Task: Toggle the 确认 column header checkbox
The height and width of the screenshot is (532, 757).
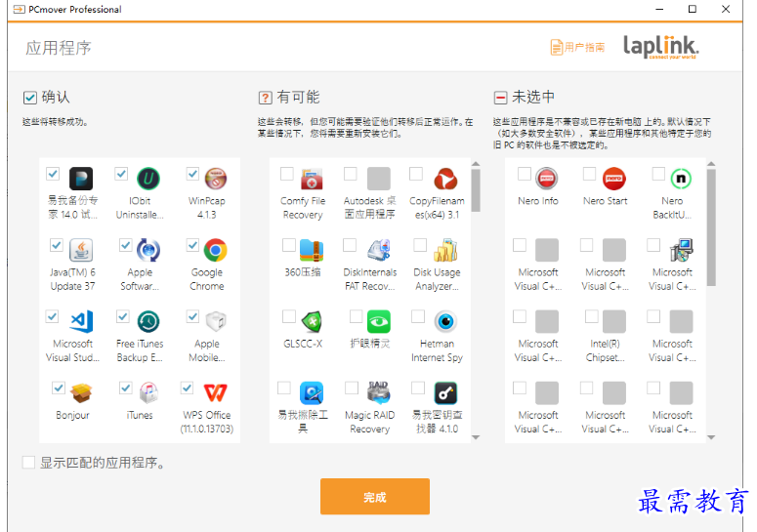Action: tap(30, 98)
